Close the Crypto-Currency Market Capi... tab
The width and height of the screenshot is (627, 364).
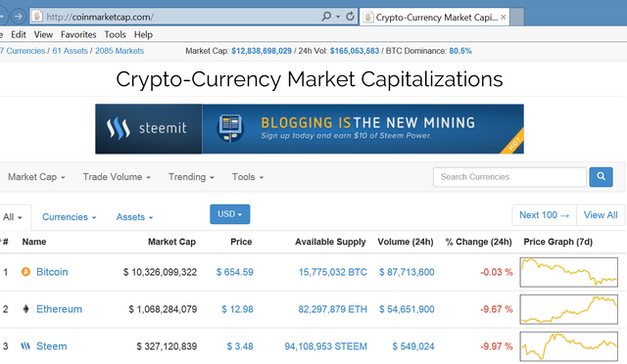504,17
